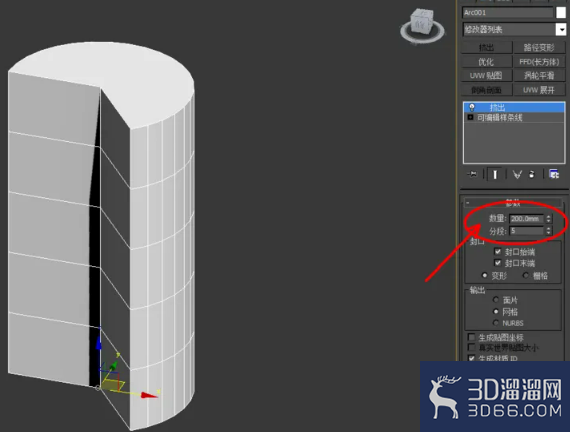Open the object color swatch

click(561, 13)
